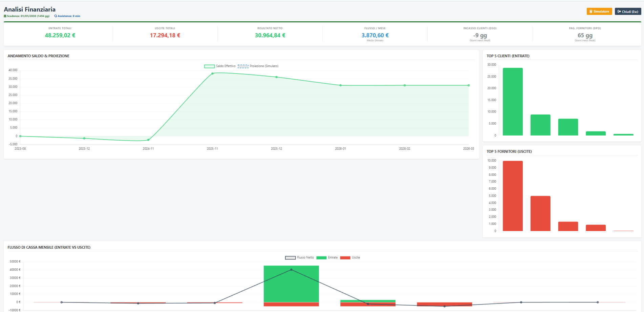Image resolution: width=644 pixels, height=312 pixels.
Task: Click the headset icon beside Assistenza
Action: tap(56, 16)
